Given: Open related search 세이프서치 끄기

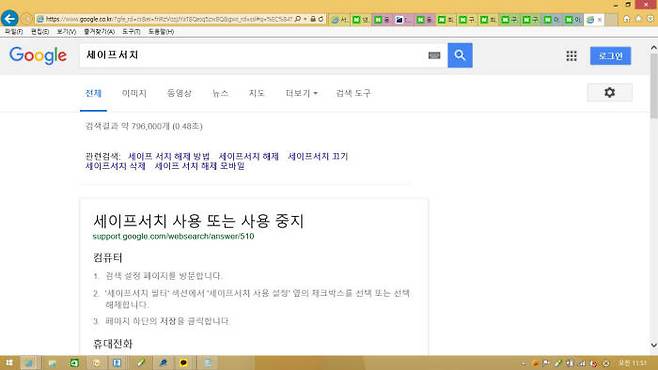Looking at the screenshot, I should [x=318, y=156].
